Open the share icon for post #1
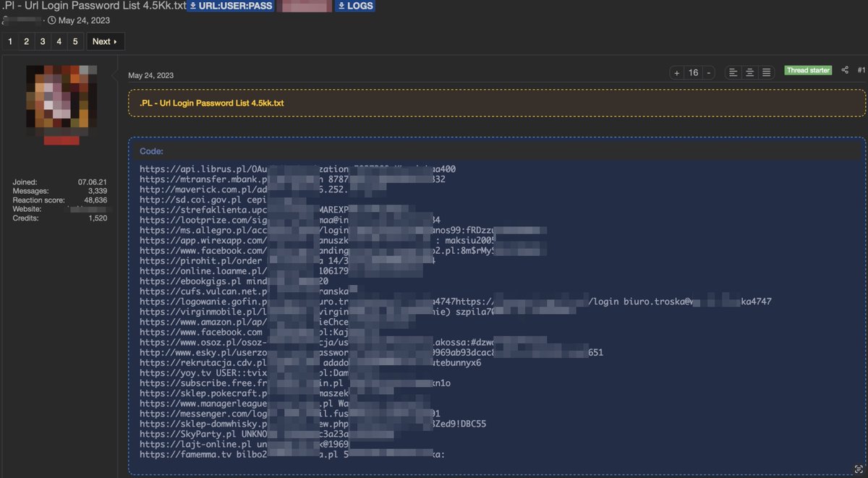Viewport: 868px width, 478px height. coord(845,70)
